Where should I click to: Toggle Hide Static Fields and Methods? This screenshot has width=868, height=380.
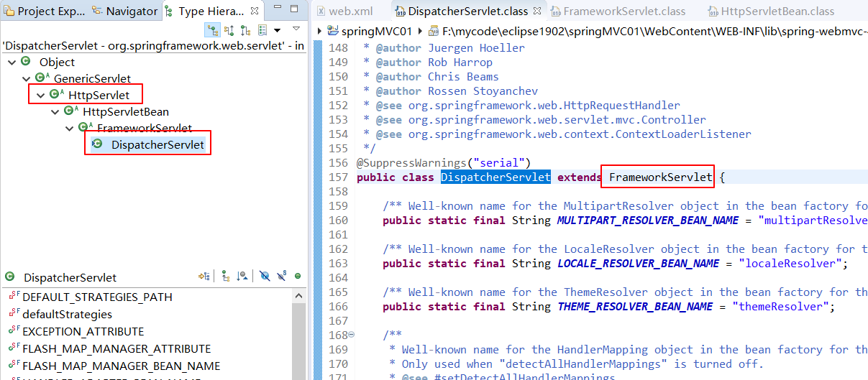click(281, 276)
